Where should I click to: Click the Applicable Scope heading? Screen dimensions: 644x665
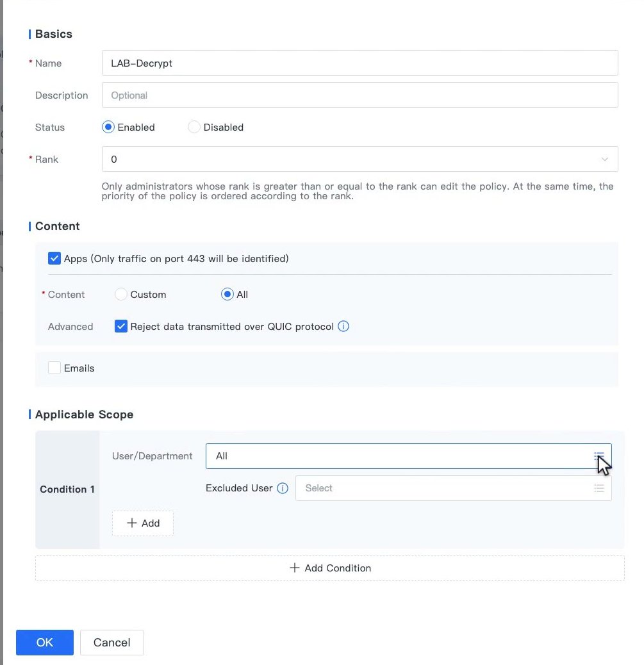[84, 415]
